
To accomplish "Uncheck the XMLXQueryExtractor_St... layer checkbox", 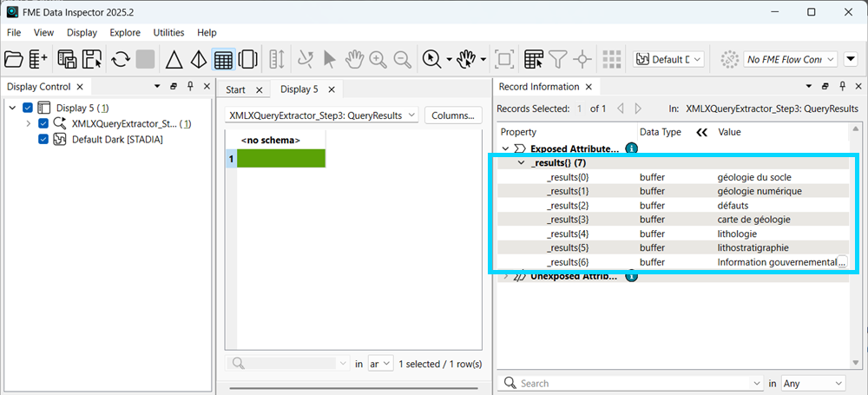I will 43,123.
